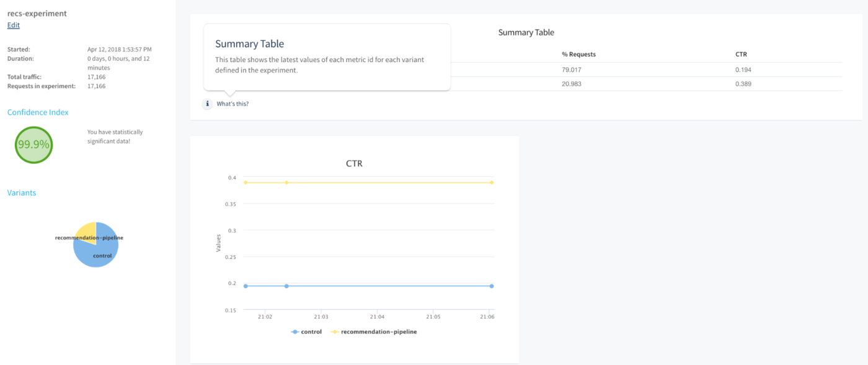Select the 79.017 requests table cell
The height and width of the screenshot is (365, 868).
pos(572,70)
